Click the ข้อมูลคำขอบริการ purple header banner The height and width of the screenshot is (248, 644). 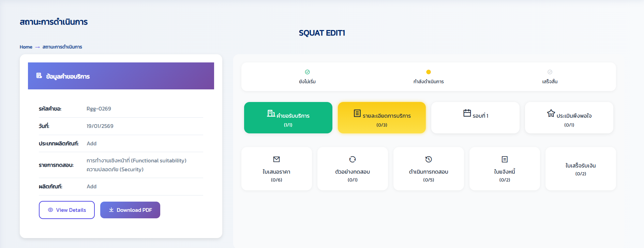click(x=121, y=76)
